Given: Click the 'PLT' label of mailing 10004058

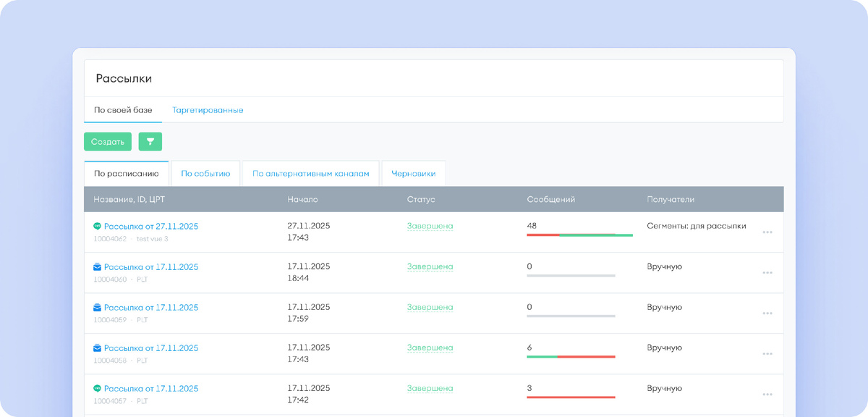Looking at the screenshot, I should pos(142,361).
